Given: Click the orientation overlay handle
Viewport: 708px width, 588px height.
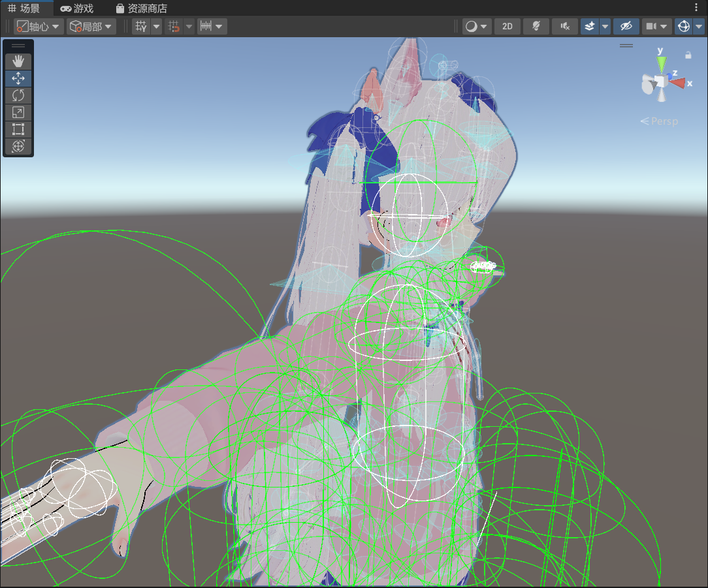Looking at the screenshot, I should tap(626, 46).
